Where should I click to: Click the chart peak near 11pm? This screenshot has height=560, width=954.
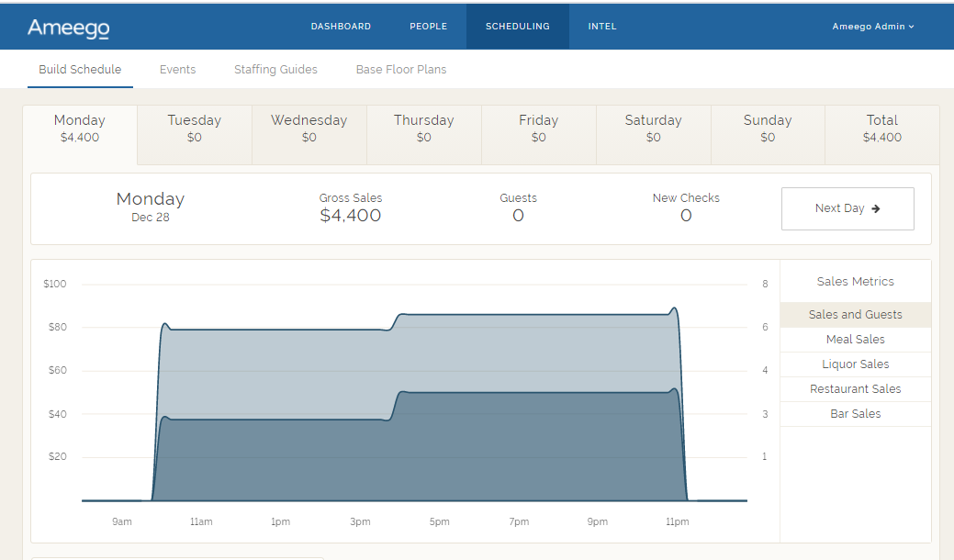click(x=674, y=309)
